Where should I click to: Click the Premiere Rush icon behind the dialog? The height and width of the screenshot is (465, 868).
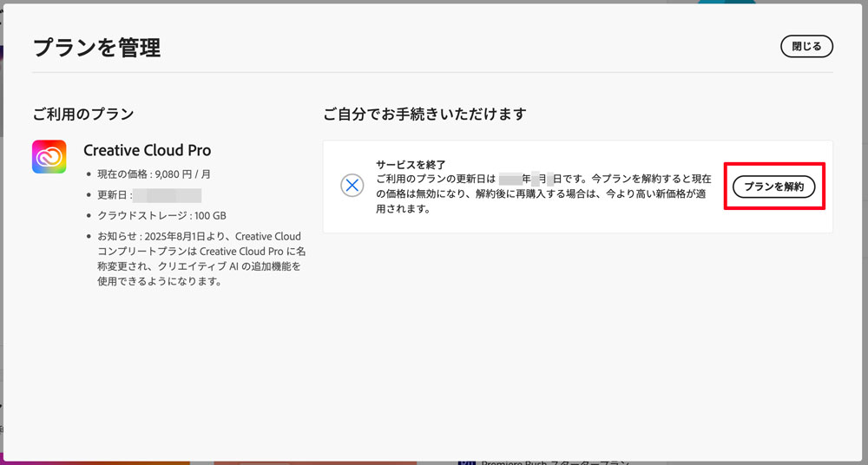tap(465, 462)
